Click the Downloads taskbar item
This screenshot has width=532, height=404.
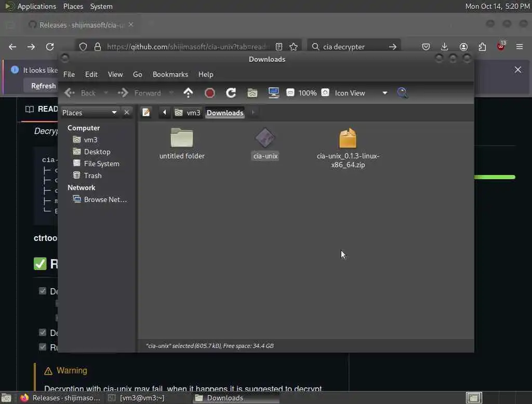point(236,398)
